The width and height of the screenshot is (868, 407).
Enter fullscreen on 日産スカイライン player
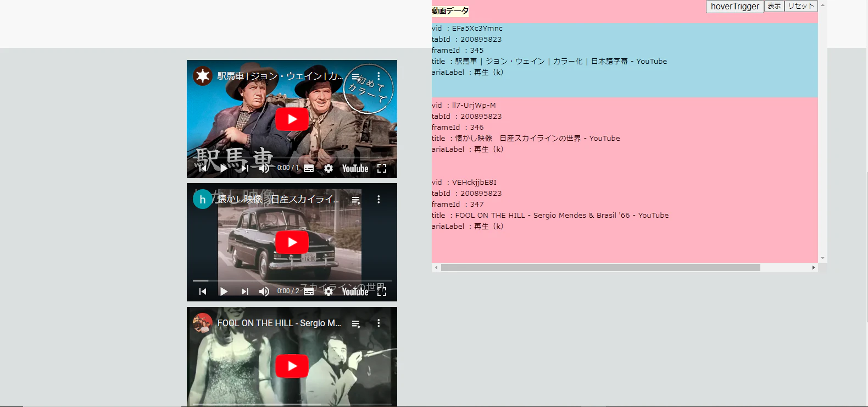(x=382, y=291)
